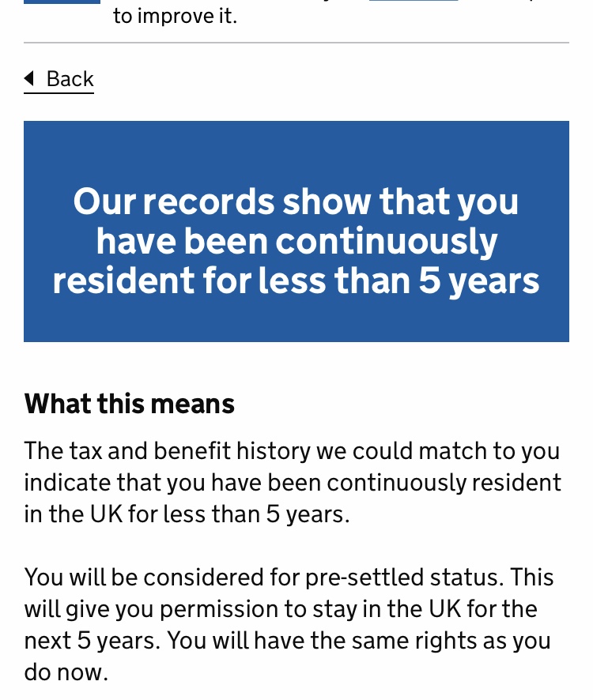Click the blue results panel heading

(296, 241)
